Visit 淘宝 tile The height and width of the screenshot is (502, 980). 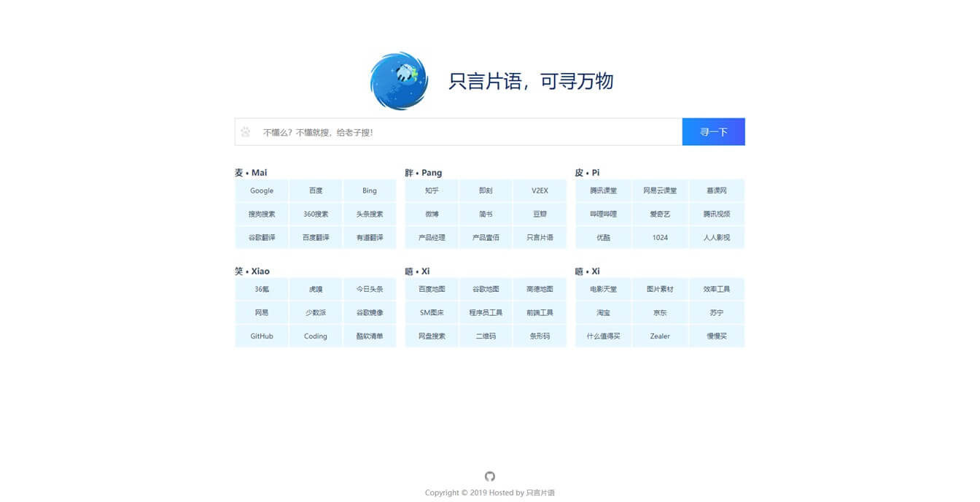coord(603,312)
